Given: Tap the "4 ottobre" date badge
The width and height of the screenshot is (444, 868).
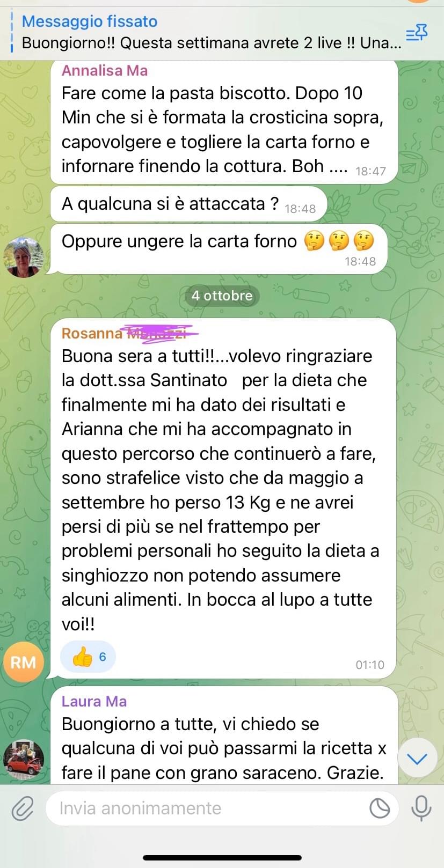Looking at the screenshot, I should point(222,296).
